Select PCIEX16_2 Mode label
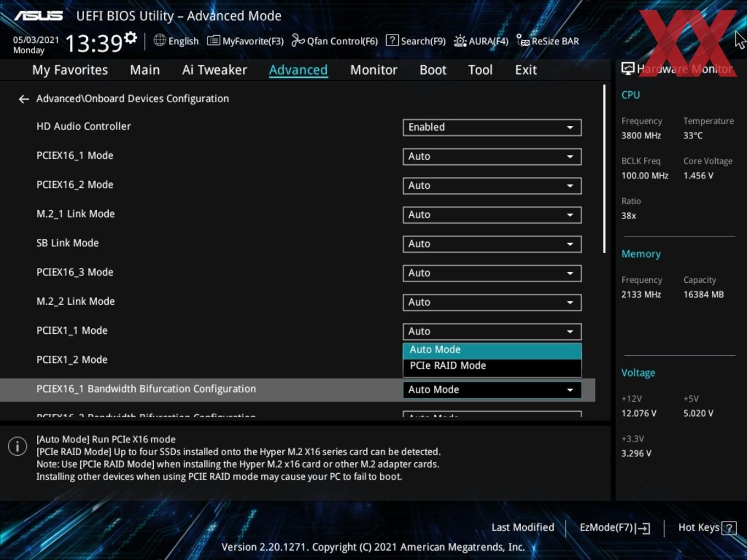The image size is (747, 560). pos(75,184)
